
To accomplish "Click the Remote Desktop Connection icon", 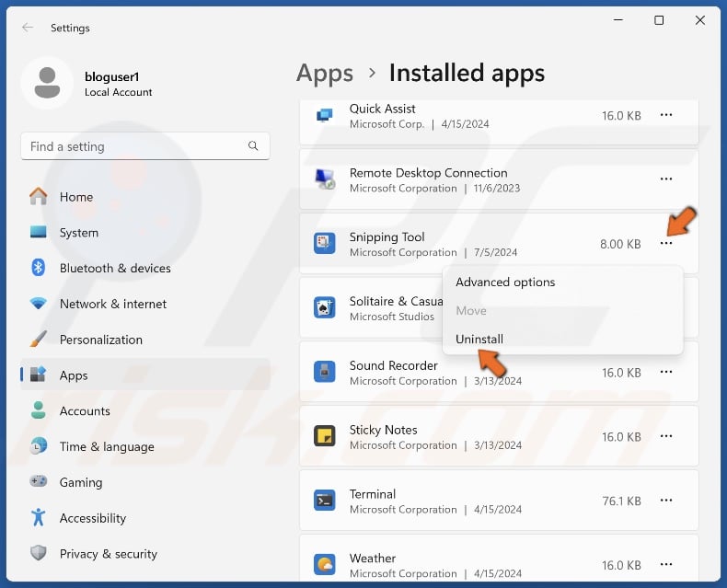I will point(325,179).
